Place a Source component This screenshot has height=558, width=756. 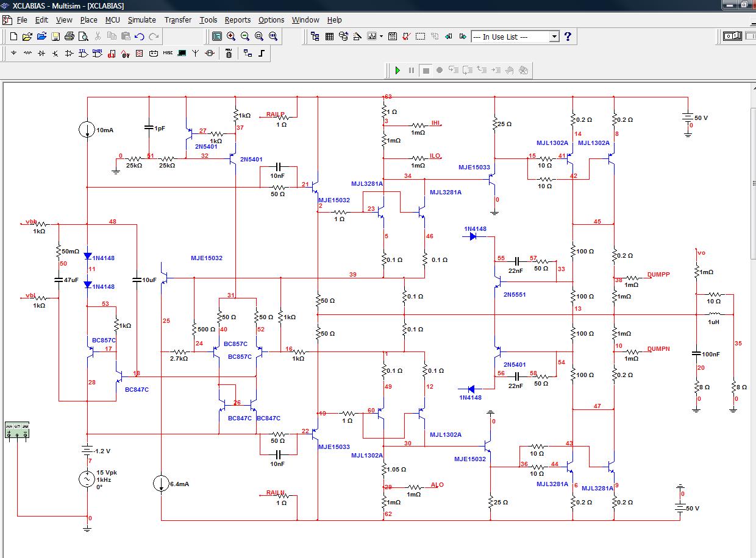(13, 54)
